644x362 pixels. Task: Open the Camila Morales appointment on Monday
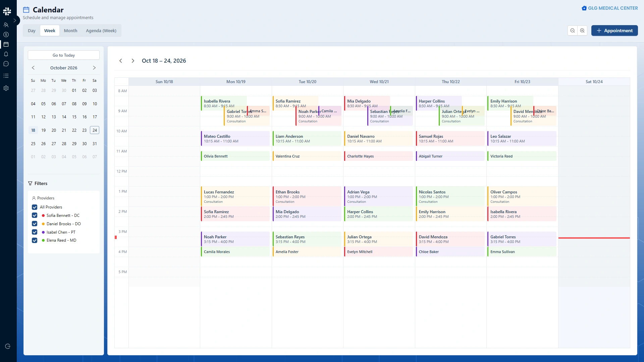[235, 252]
